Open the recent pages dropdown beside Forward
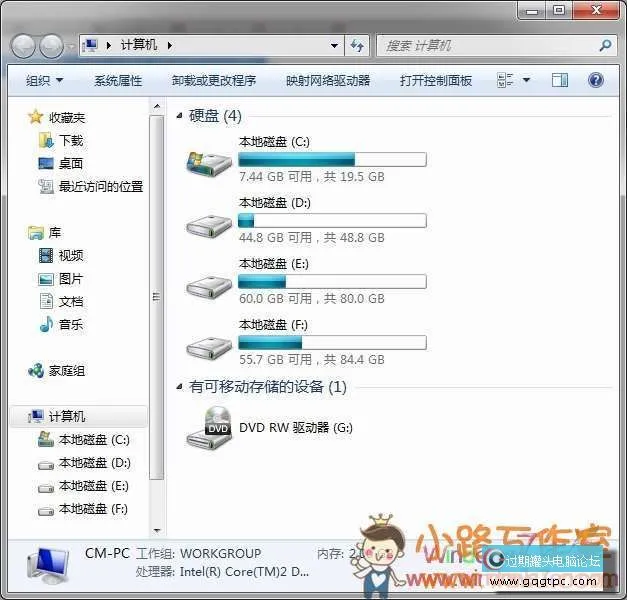Screen dimensions: 627x600 coord(70,46)
